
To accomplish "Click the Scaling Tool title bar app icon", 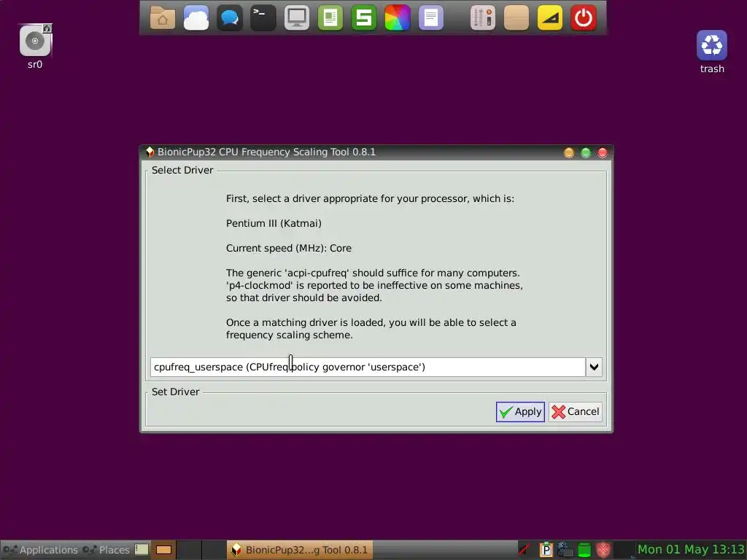I will point(150,152).
